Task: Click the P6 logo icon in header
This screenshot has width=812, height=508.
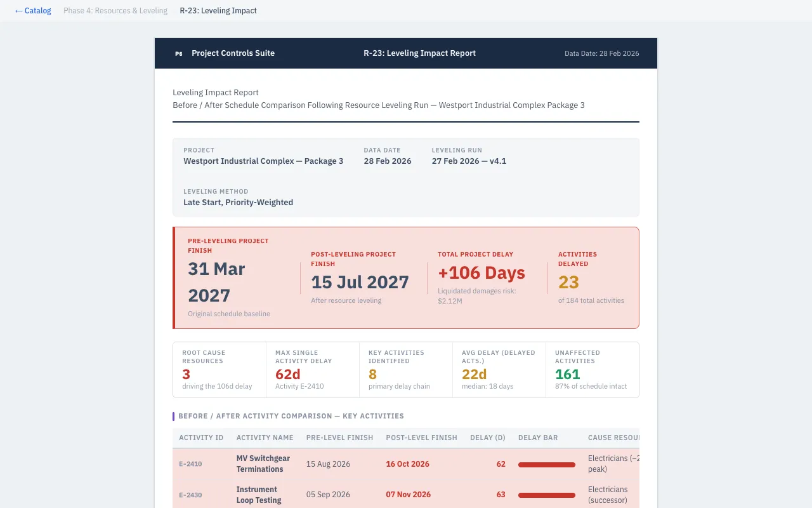Action: 179,53
